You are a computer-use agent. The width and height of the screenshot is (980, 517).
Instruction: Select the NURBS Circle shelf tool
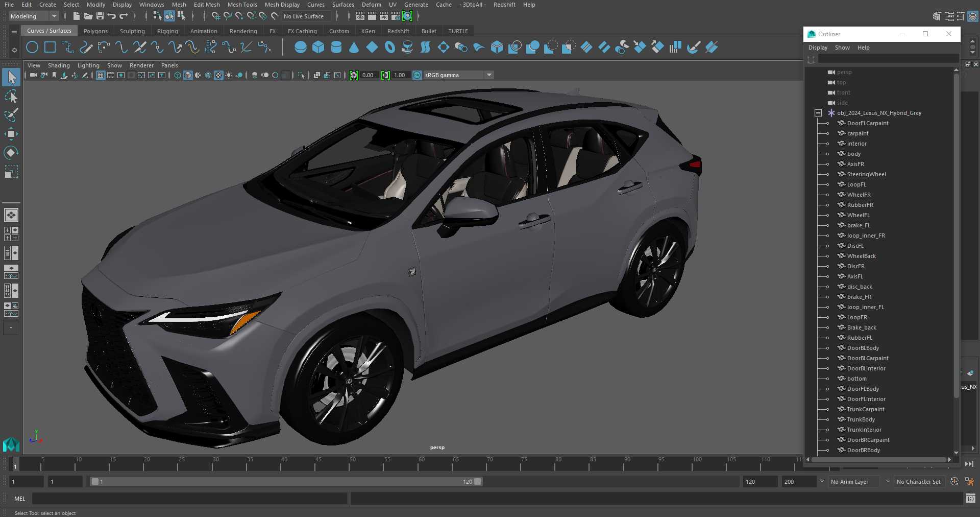[32, 48]
